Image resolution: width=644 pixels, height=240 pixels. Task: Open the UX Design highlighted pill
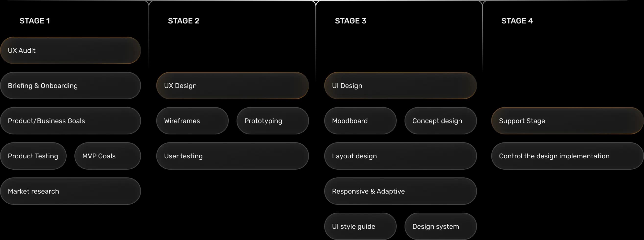232,86
